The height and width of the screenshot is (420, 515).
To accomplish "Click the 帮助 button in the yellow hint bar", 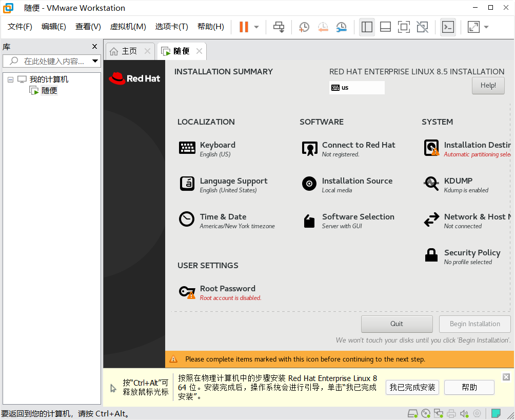I will 469,388.
